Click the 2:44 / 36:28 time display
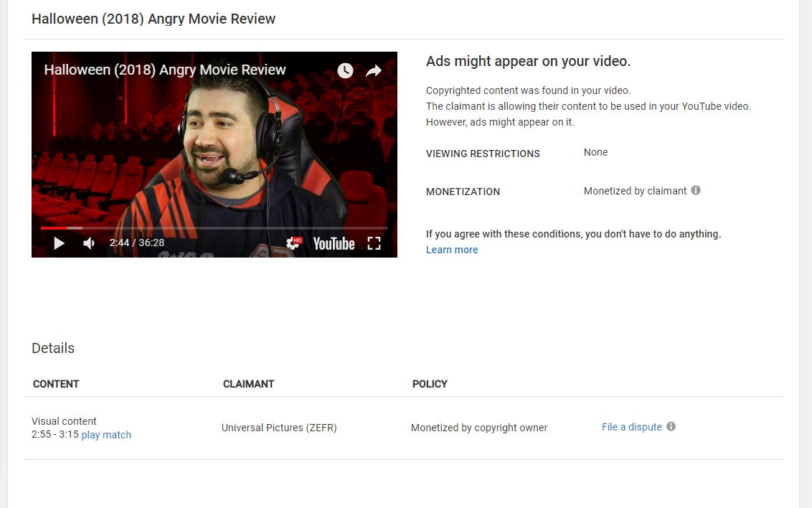The image size is (812, 508). (x=137, y=243)
